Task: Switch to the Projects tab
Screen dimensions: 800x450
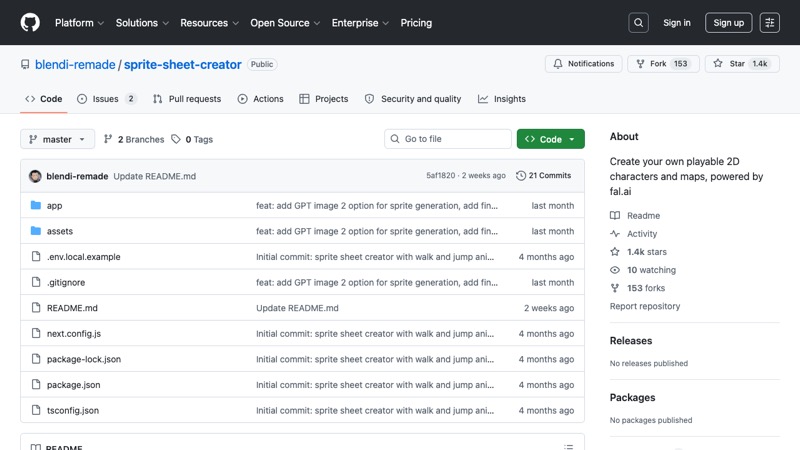Action: (323, 99)
